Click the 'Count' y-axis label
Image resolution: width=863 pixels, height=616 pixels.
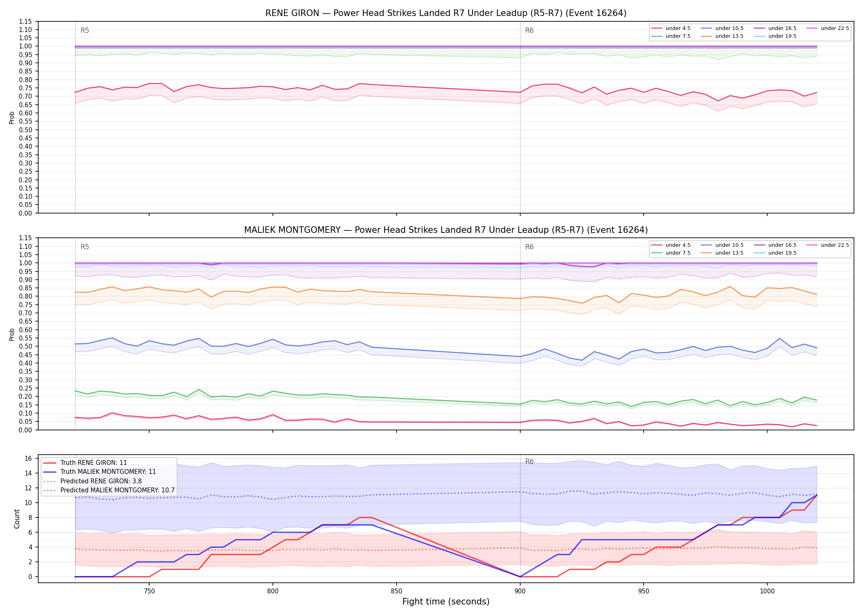[x=17, y=519]
